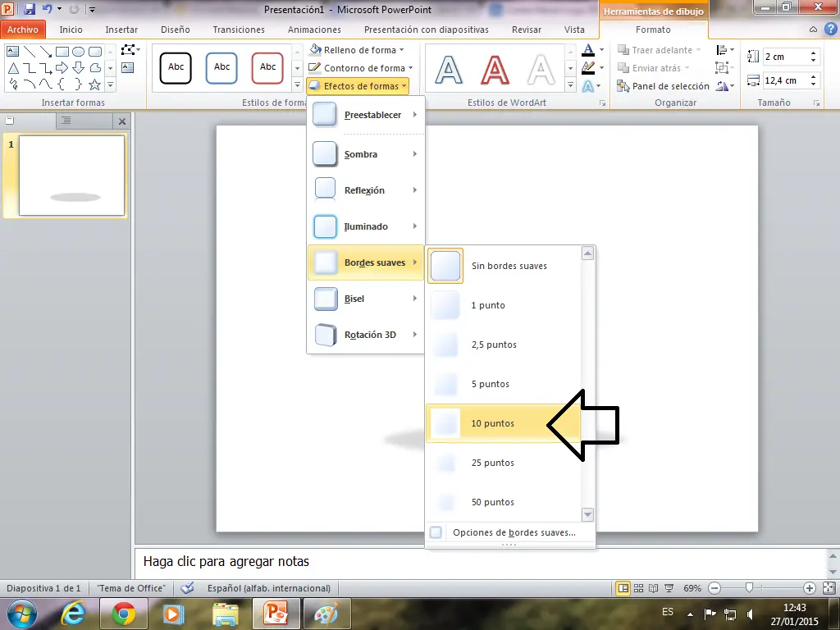Select the scribble freeform shape

tap(13, 84)
